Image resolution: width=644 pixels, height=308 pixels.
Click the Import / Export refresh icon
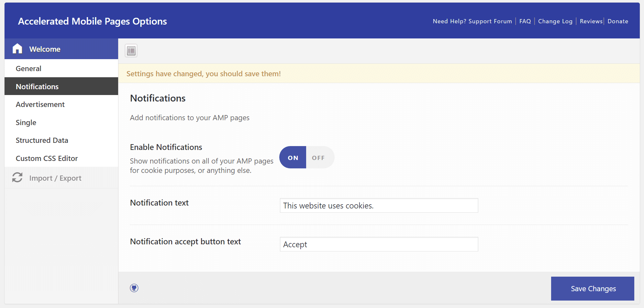tap(17, 177)
